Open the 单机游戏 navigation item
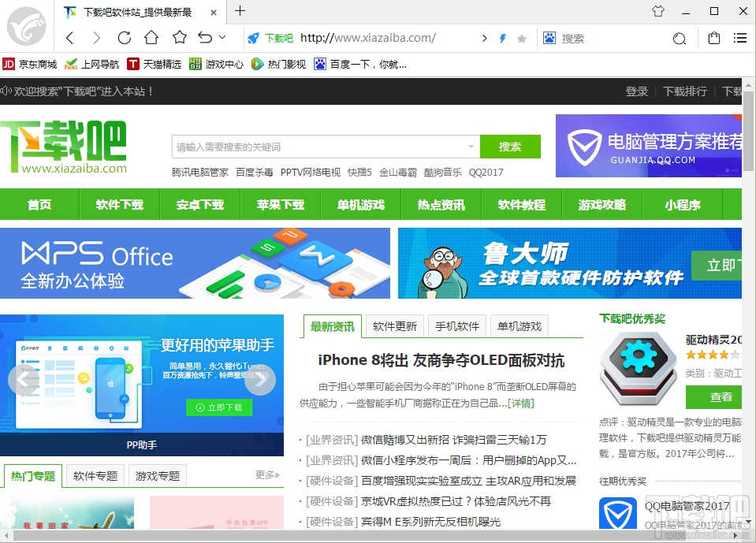The width and height of the screenshot is (756, 543). pyautogui.click(x=361, y=204)
